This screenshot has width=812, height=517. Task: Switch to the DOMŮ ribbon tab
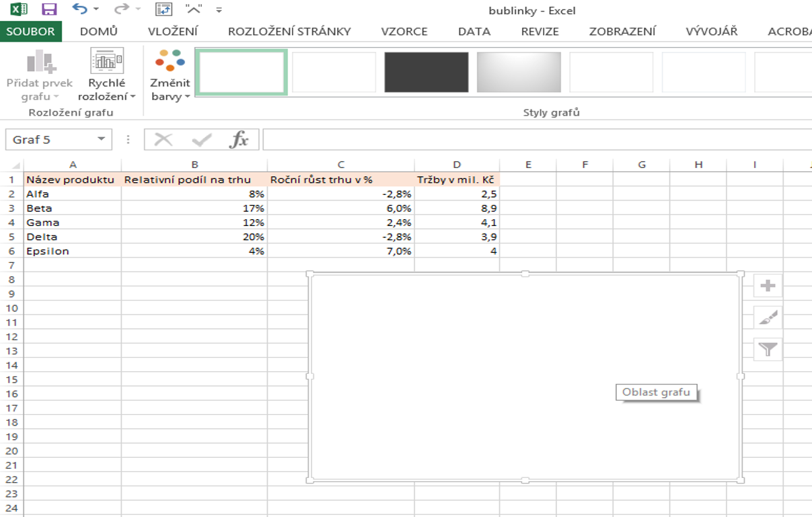[x=99, y=31]
